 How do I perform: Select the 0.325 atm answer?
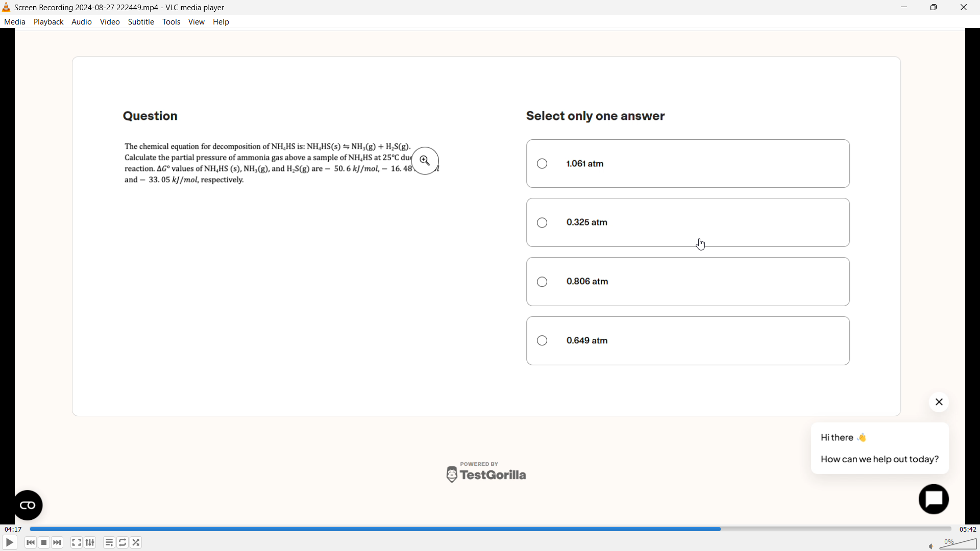pos(688,223)
